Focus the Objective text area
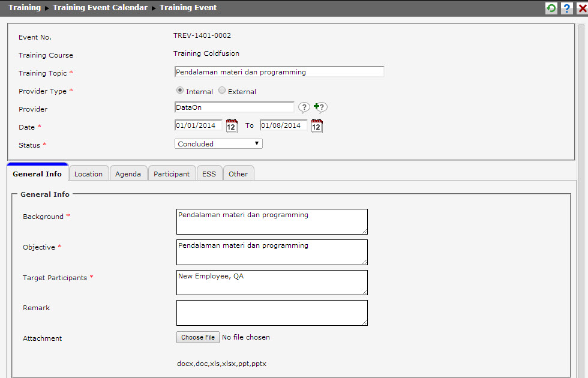The width and height of the screenshot is (588, 378). click(272, 253)
